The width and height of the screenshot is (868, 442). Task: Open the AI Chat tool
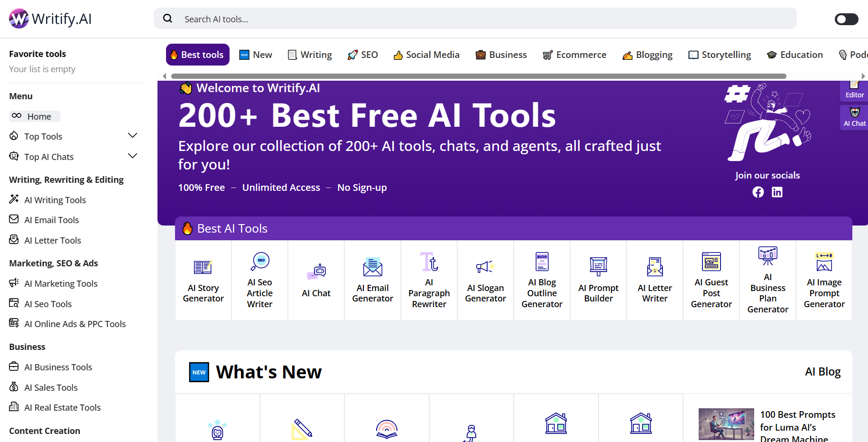[x=316, y=280]
